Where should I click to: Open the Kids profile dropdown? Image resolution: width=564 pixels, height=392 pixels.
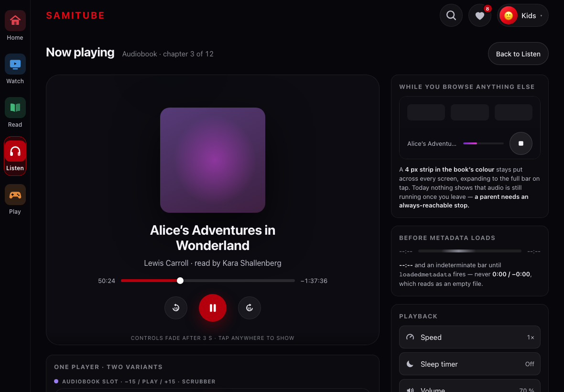522,15
